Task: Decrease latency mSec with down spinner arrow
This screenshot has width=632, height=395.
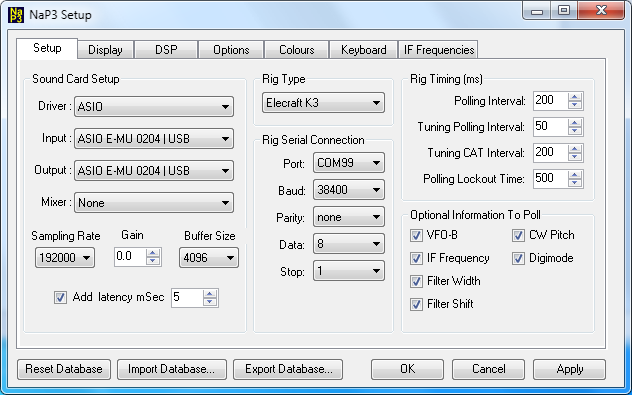Action: point(210,302)
